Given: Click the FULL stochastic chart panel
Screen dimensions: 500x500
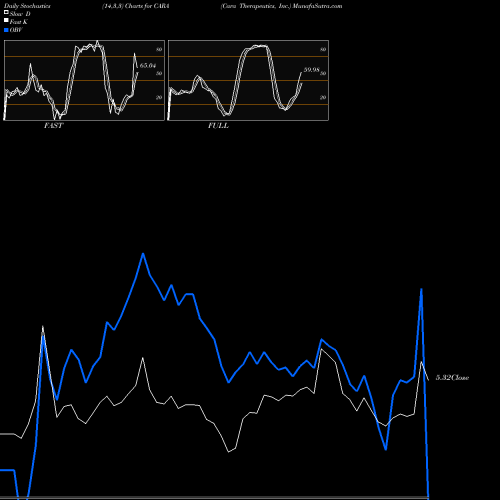Looking at the screenshot, I should (248, 80).
